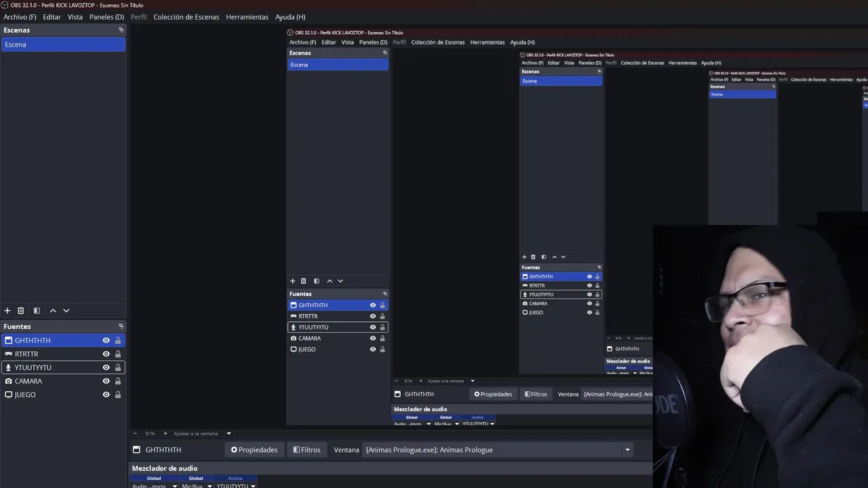Lock toggle for GHTHTHTH source
This screenshot has height=488, width=868.
pyautogui.click(x=118, y=340)
